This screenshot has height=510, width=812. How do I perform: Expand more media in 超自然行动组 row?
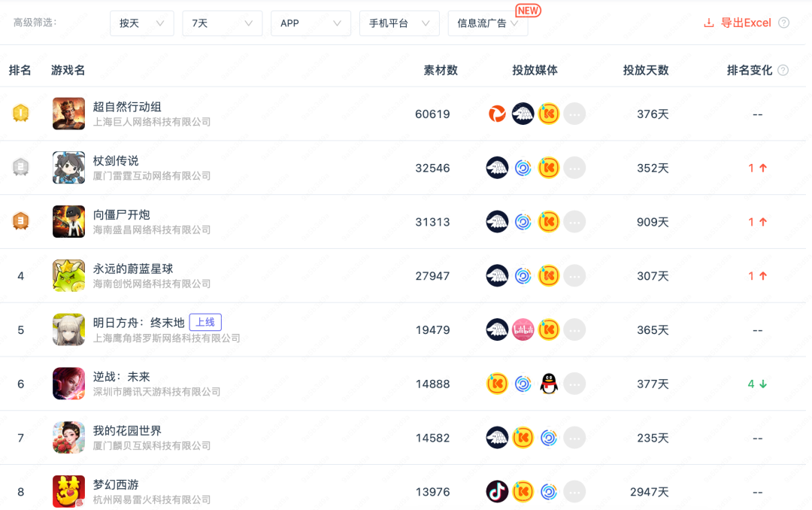pyautogui.click(x=574, y=114)
